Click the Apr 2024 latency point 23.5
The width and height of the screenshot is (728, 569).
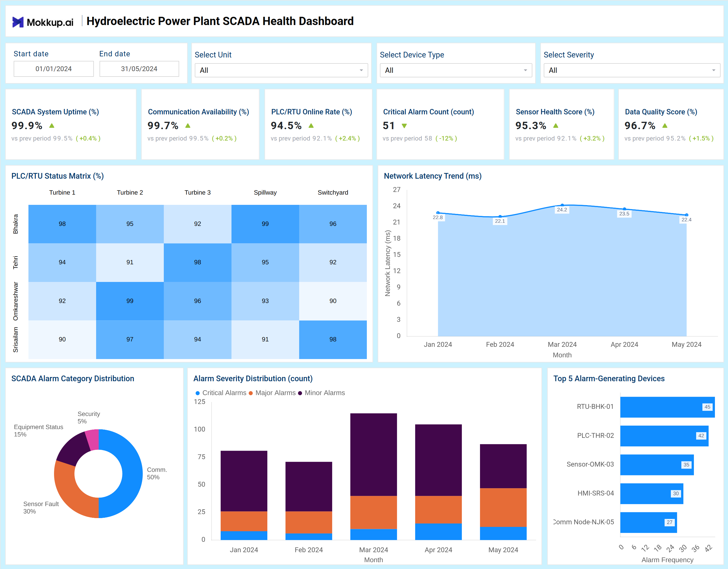[624, 209]
